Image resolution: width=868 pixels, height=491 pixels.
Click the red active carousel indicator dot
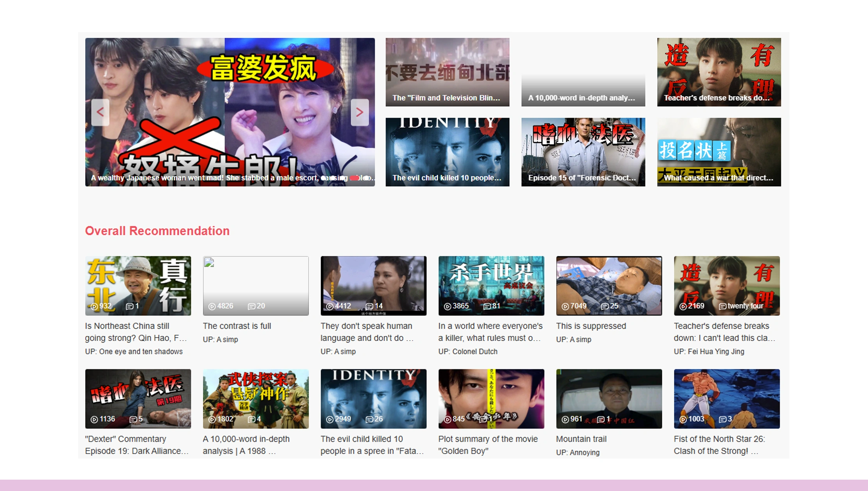(x=355, y=178)
